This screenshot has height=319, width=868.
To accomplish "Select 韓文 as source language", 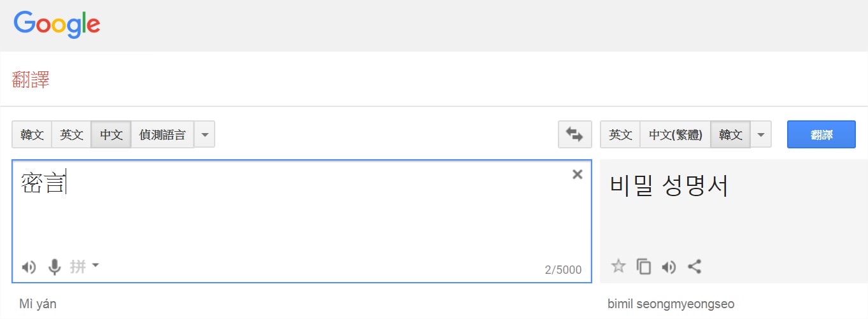I will tap(32, 134).
